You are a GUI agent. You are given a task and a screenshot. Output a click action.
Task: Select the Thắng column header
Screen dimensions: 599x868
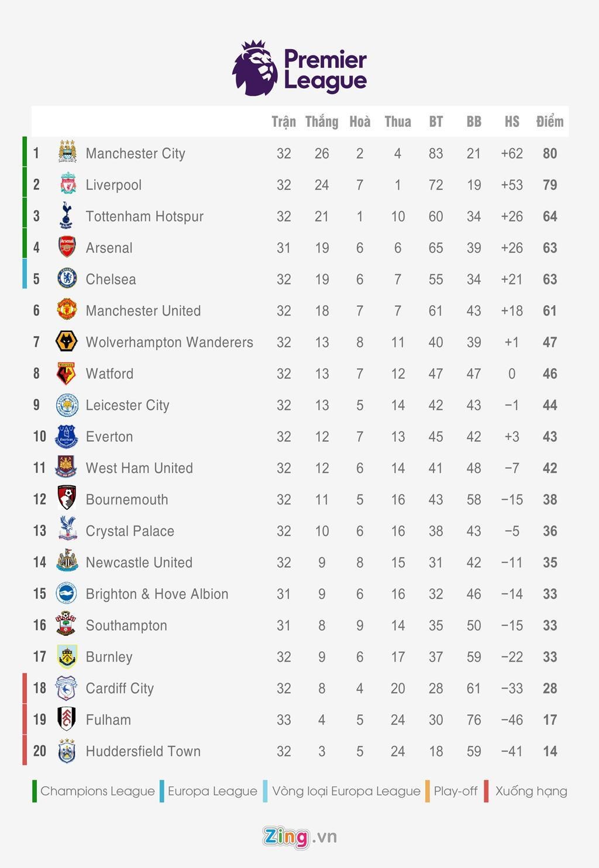[322, 122]
